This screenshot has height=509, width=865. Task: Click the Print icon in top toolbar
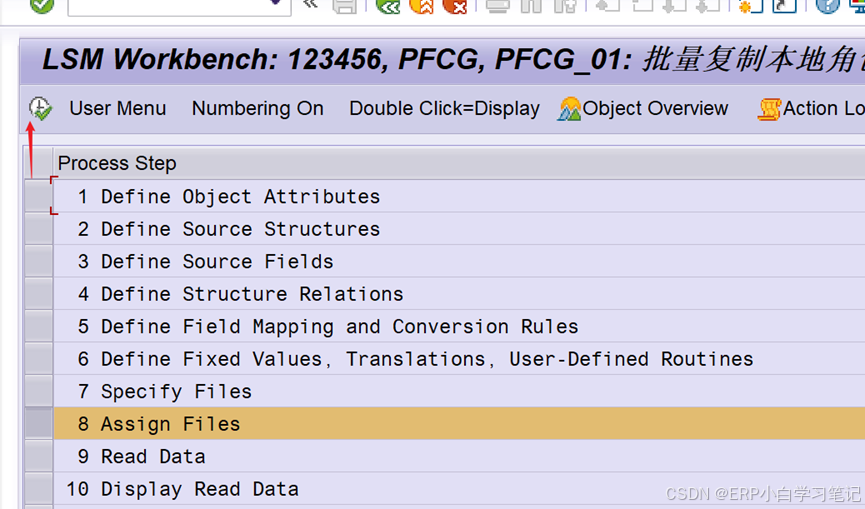tap(498, 6)
